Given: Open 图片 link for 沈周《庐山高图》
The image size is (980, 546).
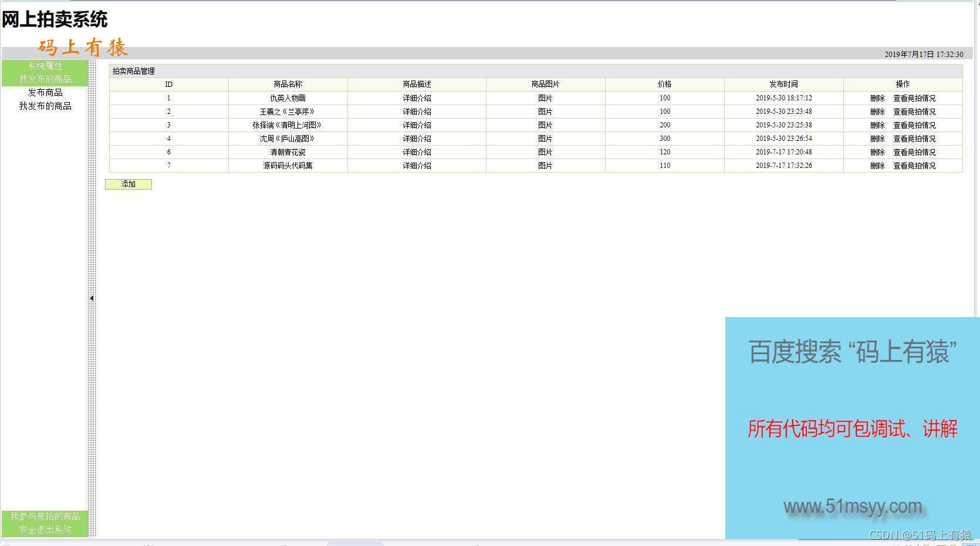Looking at the screenshot, I should (x=545, y=139).
